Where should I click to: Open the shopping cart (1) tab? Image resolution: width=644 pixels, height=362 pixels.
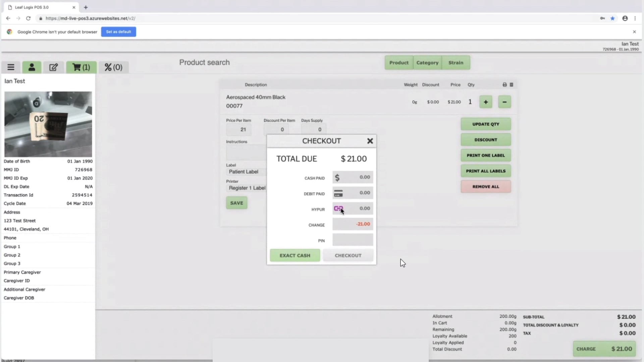click(81, 67)
